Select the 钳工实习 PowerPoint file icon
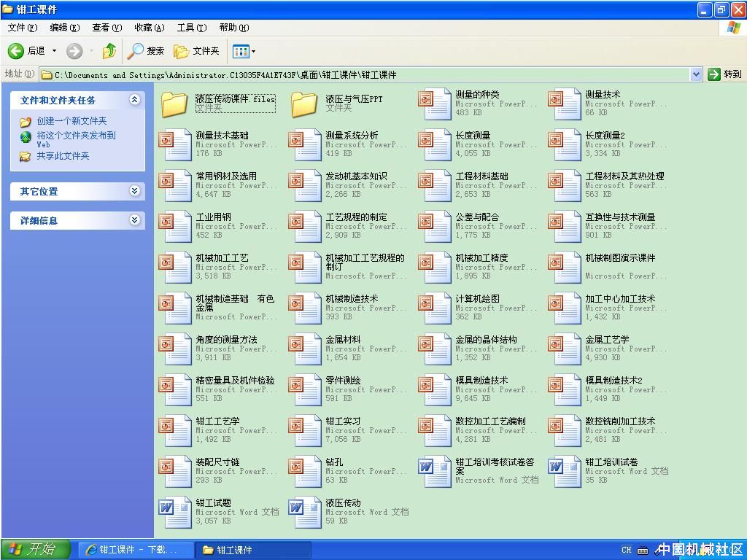The image size is (747, 560). [x=304, y=430]
